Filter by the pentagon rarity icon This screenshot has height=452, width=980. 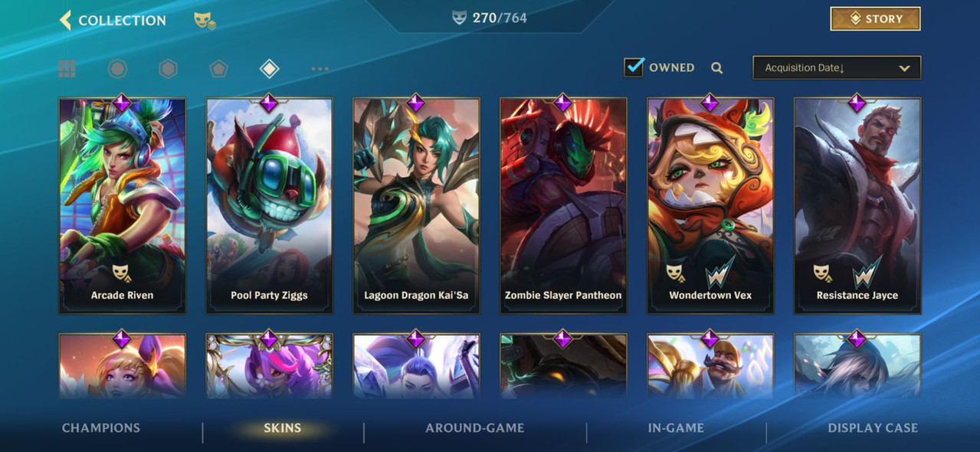pyautogui.click(x=219, y=69)
